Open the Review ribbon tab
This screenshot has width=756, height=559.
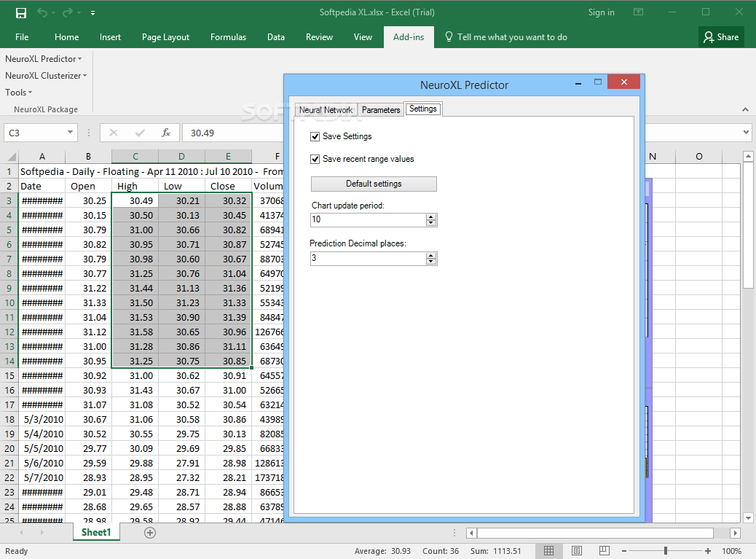click(319, 37)
